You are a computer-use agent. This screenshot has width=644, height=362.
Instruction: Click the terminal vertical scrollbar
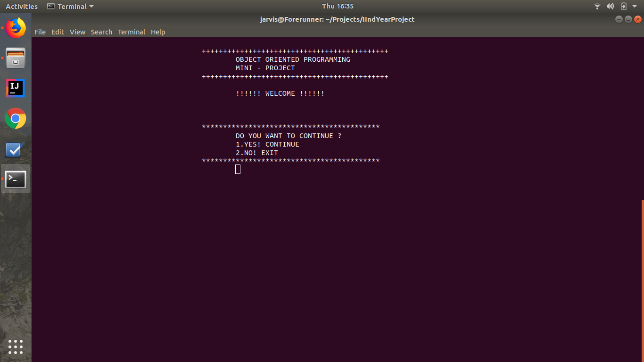point(642,280)
